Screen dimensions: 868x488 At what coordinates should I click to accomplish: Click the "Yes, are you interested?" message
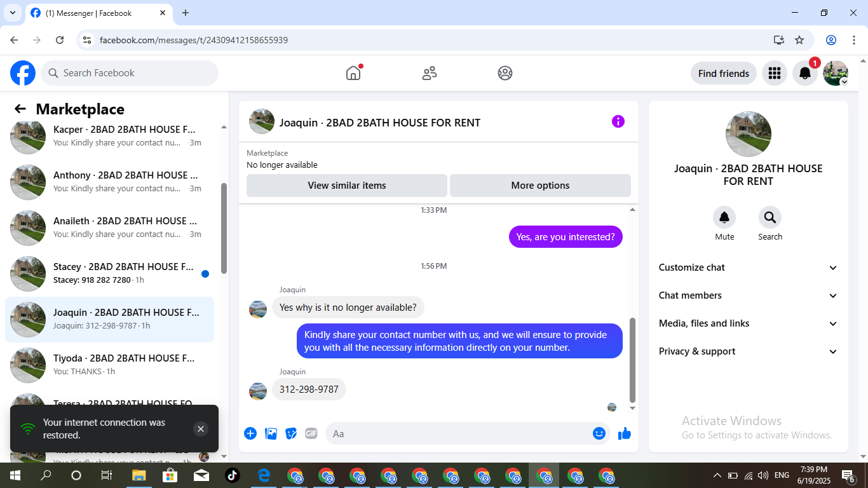coord(566,237)
